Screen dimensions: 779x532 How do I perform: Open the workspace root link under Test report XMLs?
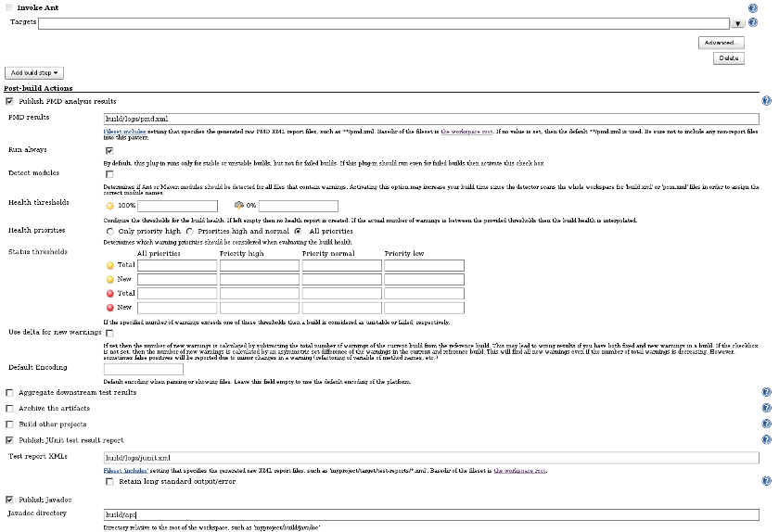tap(519, 471)
